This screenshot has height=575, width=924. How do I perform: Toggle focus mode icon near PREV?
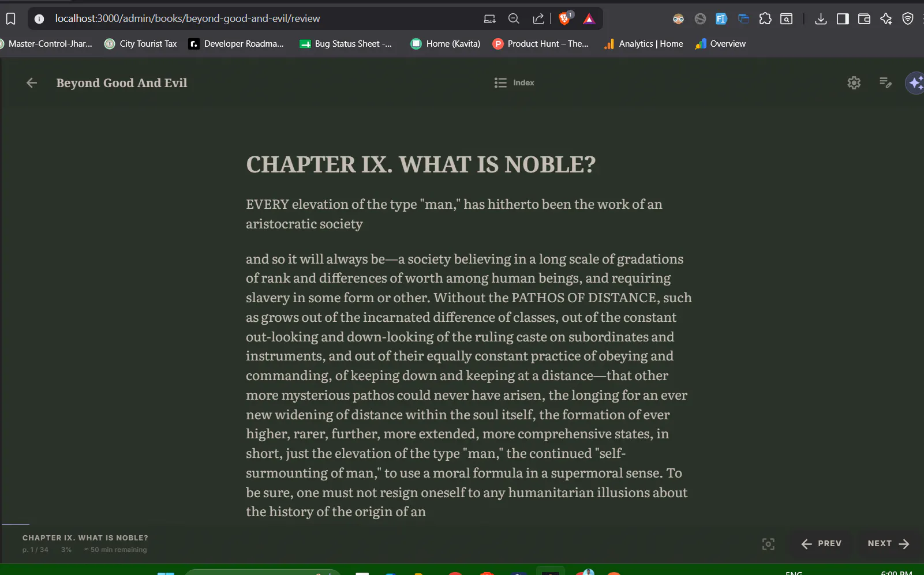click(768, 544)
